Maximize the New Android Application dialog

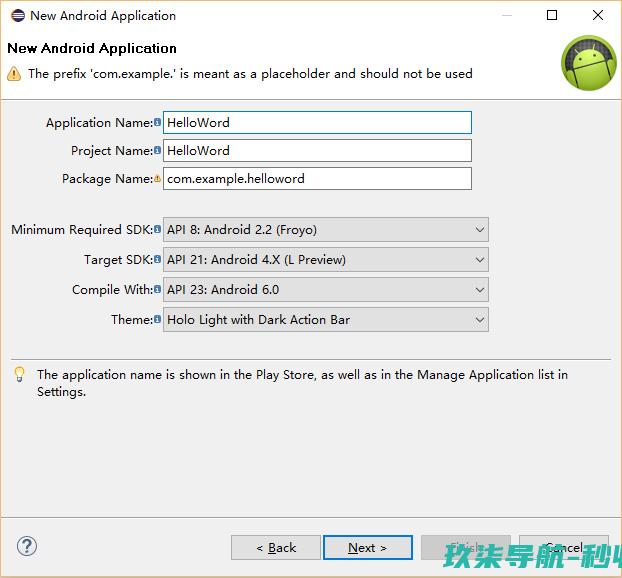(552, 15)
